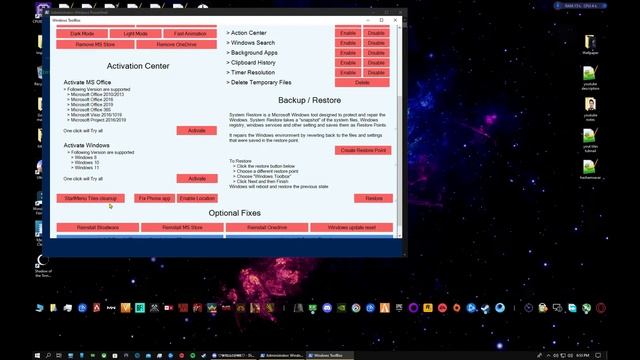This screenshot has width=640, height=360.
Task: Open the Windows Start menu
Action: click(x=37, y=356)
